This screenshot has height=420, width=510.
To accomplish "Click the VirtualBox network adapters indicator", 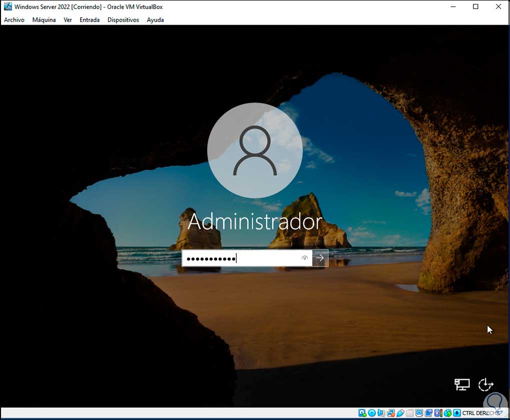I will coord(390,413).
